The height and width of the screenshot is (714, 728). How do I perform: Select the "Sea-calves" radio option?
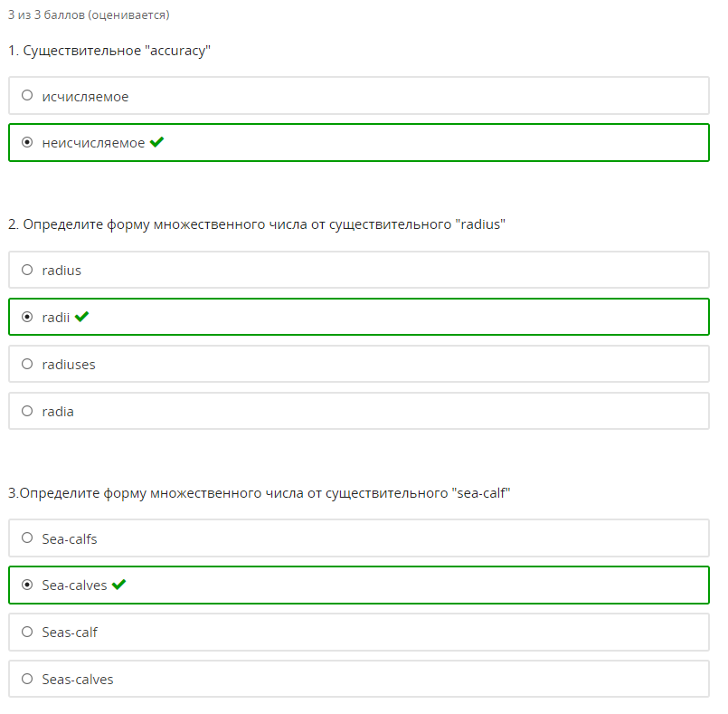click(27, 585)
